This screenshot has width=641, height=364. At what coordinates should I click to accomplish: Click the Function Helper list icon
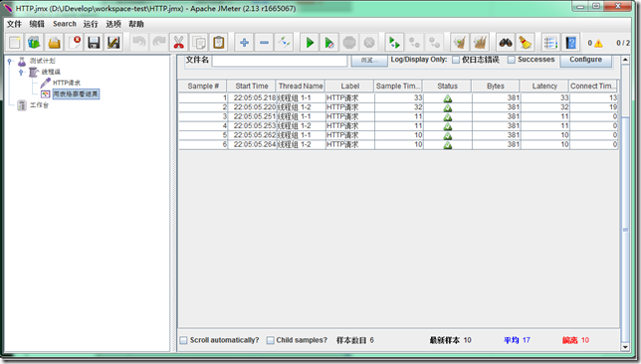tap(550, 43)
